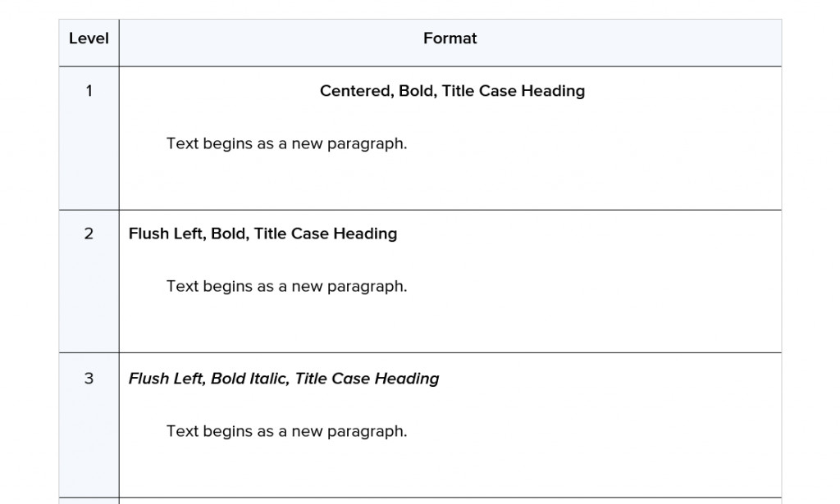Click "Centered, Bold, Title Case Heading" text
840x504 pixels.
point(452,91)
